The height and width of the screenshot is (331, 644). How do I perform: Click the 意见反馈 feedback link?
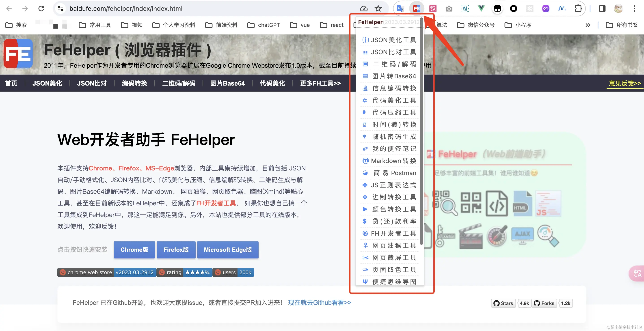[625, 83]
